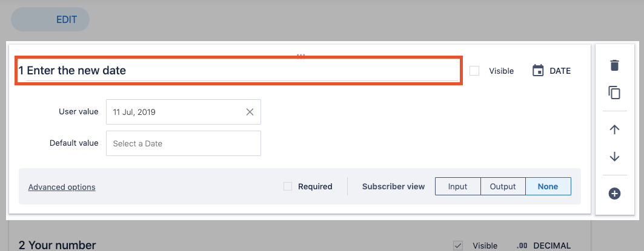
Task: Change the DECIMAL field type
Action: [543, 246]
